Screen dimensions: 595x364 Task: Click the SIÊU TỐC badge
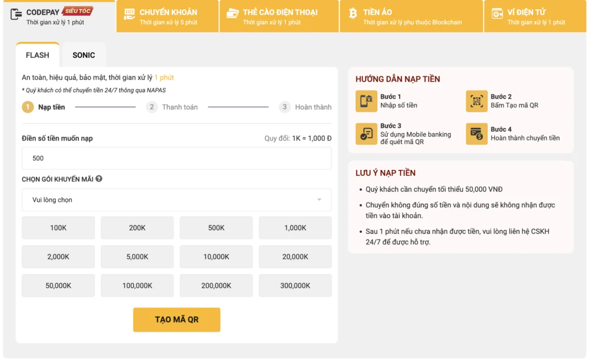pos(77,11)
